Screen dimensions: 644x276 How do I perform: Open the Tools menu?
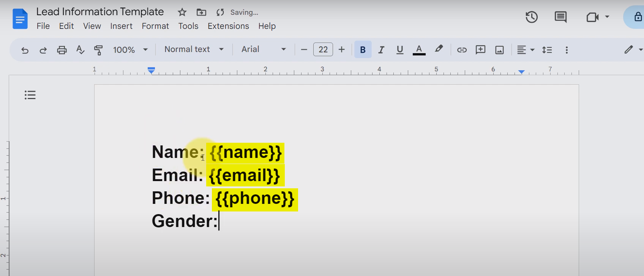click(188, 26)
